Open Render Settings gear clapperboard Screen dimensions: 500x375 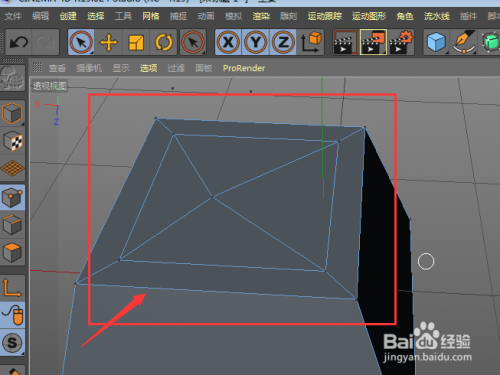point(401,42)
